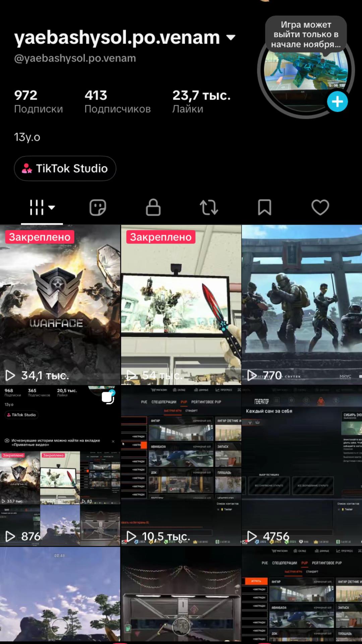Viewport: 362px width, 644px height.
Task: Open the pinned Warface logo video
Action: 60,305
